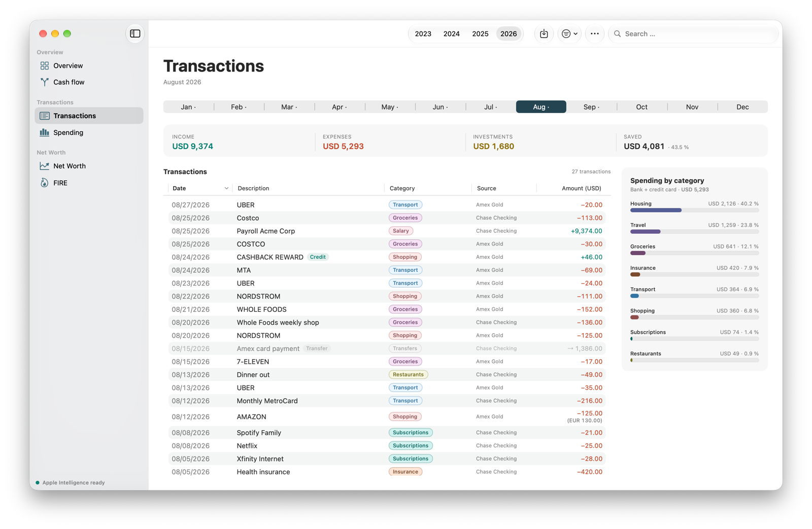Select the Jun month tab

[440, 107]
